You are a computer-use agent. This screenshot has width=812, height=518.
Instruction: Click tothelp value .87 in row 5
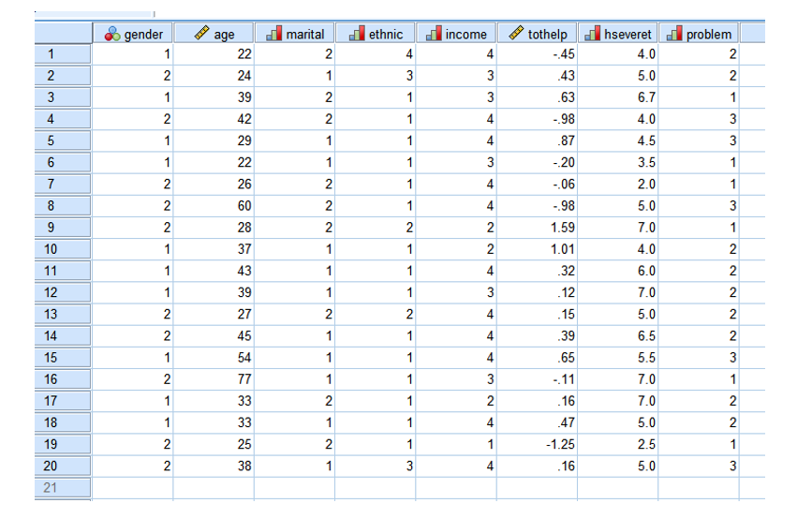pyautogui.click(x=566, y=141)
